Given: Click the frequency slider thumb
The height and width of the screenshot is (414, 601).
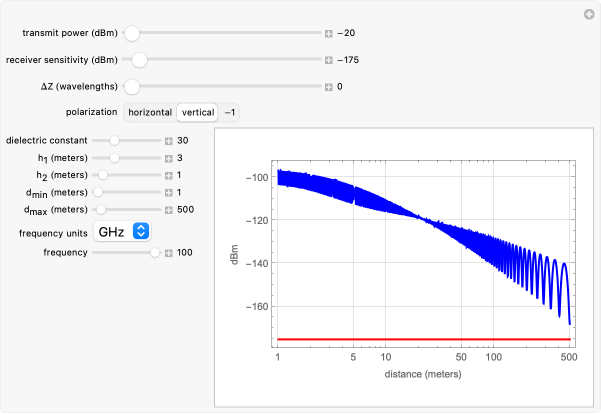Looking at the screenshot, I should coord(155,253).
